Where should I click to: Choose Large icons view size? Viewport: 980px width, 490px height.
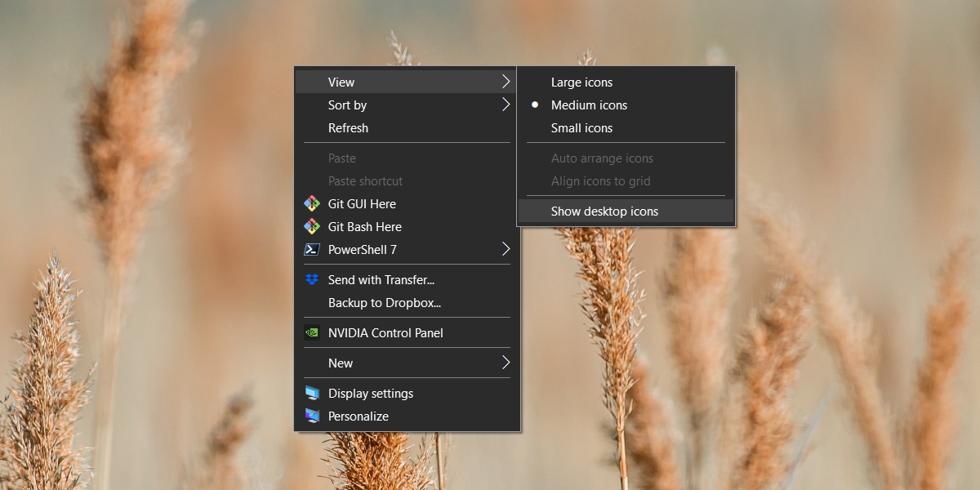coord(626,82)
